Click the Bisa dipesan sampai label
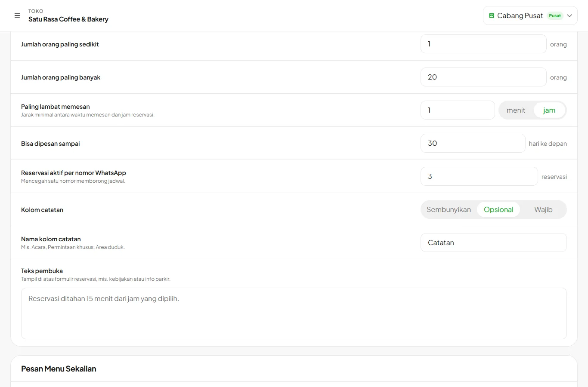Screen dimensions: 588x387 click(50, 144)
